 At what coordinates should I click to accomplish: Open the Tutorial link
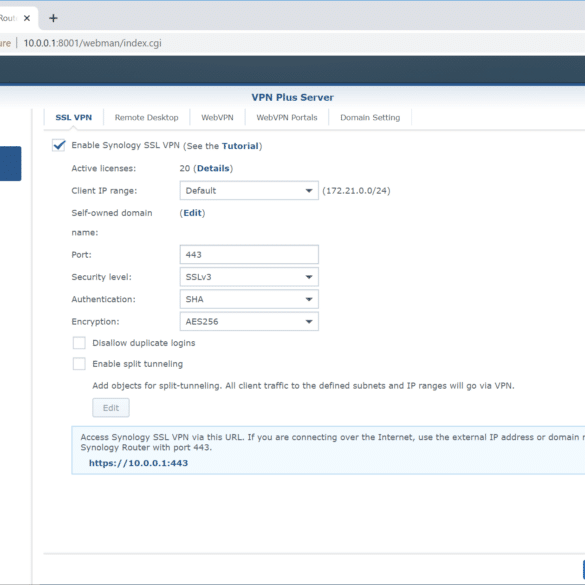240,146
